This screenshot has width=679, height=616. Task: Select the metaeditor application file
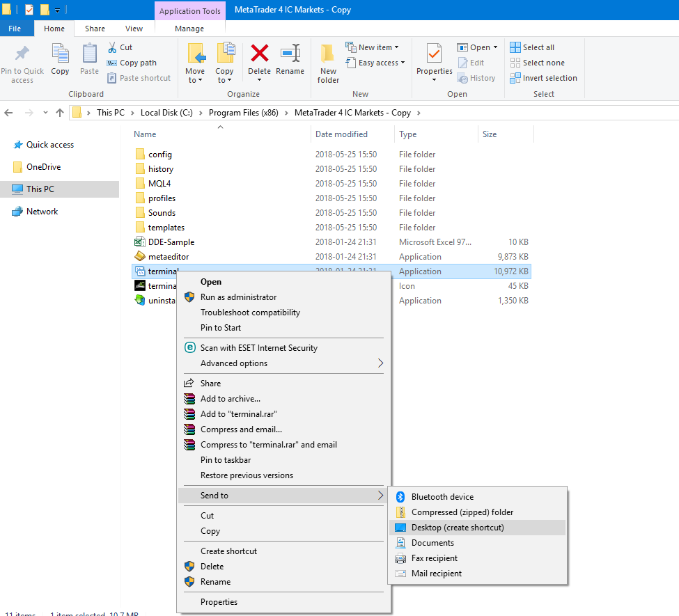[169, 257]
